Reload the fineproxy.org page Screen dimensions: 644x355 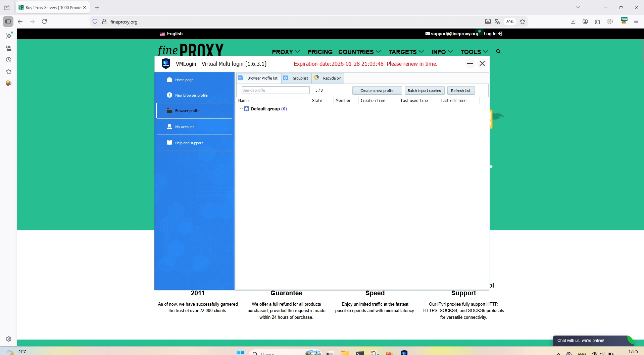(44, 21)
